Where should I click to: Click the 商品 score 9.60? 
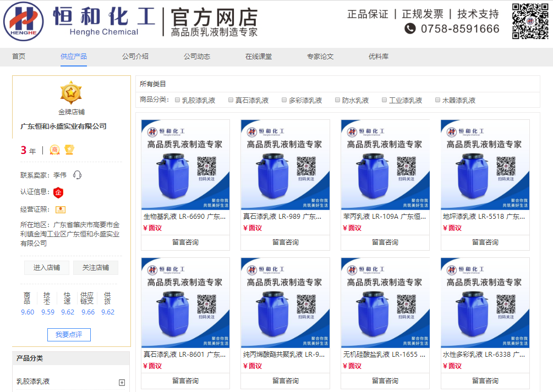pos(28,312)
